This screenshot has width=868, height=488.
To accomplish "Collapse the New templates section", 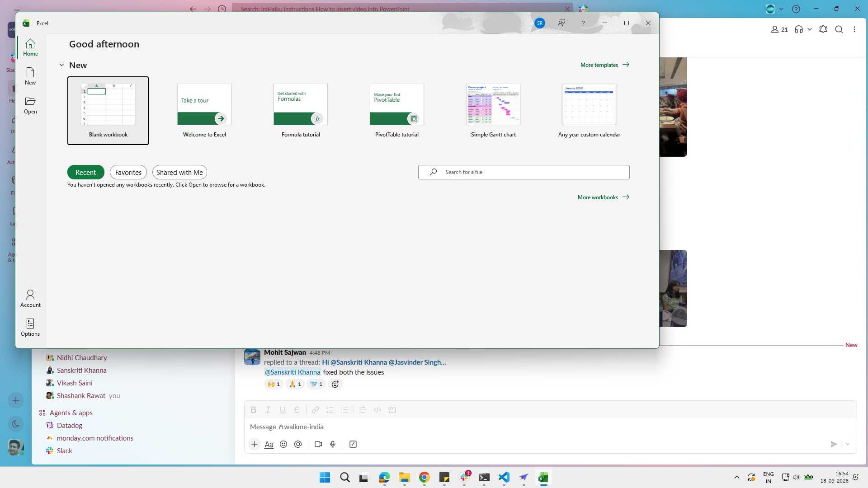I will pyautogui.click(x=61, y=65).
